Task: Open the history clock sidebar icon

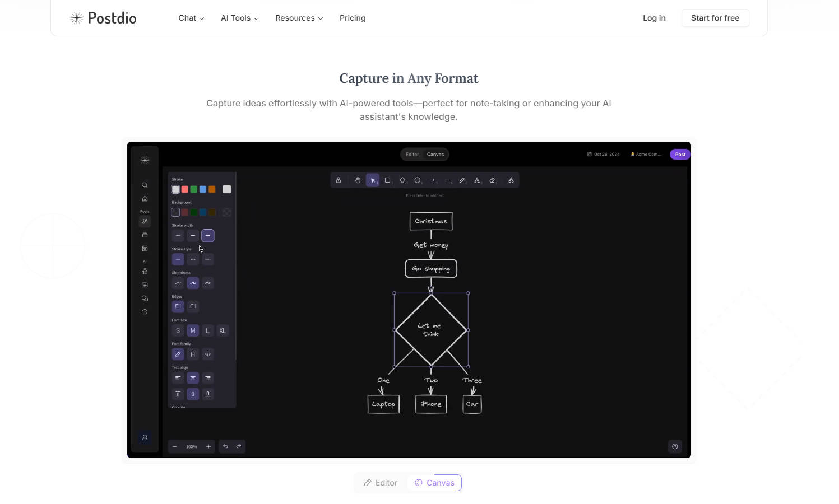Action: 145,312
